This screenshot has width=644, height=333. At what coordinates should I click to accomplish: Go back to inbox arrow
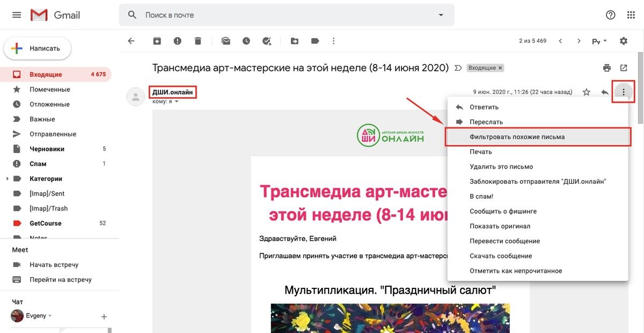(x=131, y=41)
